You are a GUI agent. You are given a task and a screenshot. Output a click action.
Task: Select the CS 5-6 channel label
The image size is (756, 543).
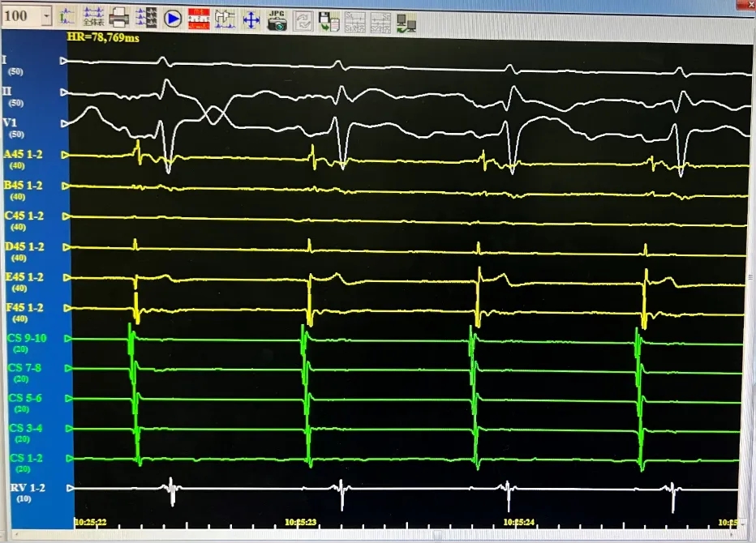pyautogui.click(x=25, y=398)
